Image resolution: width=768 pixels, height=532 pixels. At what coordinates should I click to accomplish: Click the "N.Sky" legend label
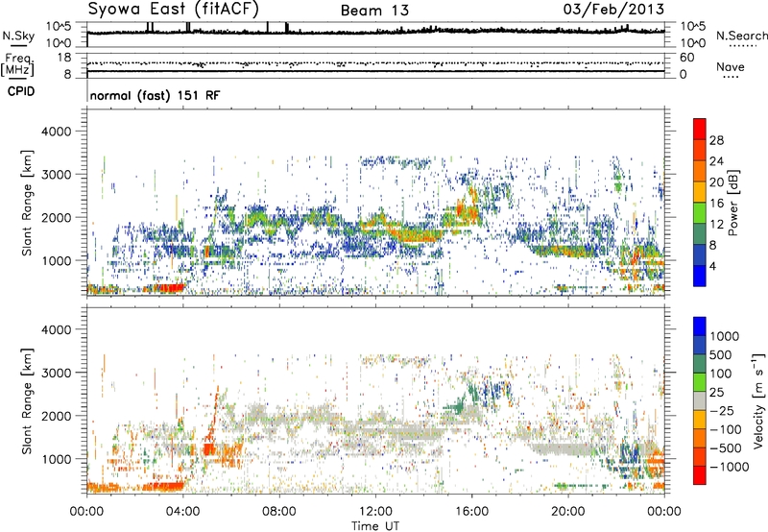coord(18,36)
